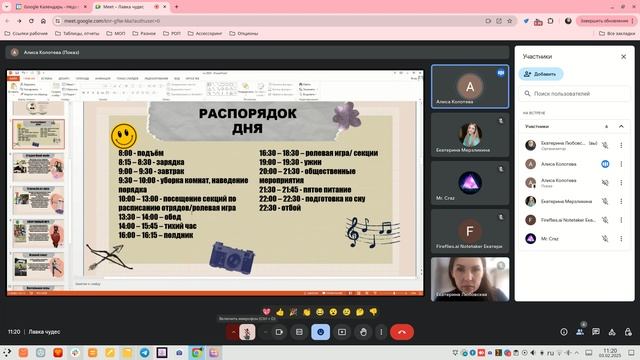Open Chrome from the taskbar
Image resolution: width=640 pixels, height=360 pixels.
pyautogui.click(x=197, y=353)
